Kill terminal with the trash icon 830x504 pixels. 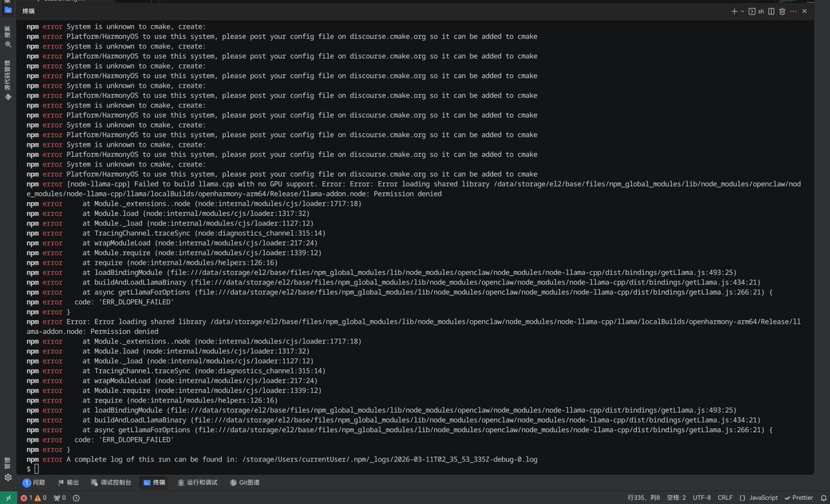[782, 12]
